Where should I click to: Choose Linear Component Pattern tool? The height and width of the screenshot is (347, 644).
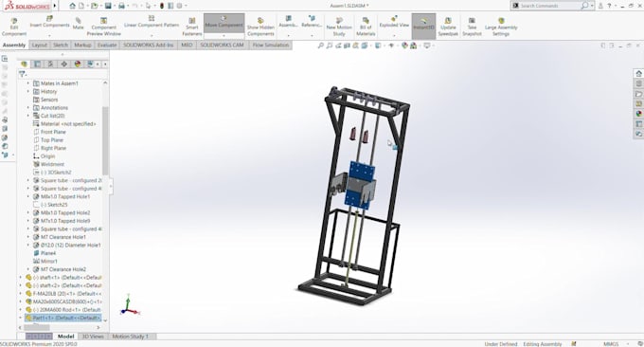coord(152,22)
